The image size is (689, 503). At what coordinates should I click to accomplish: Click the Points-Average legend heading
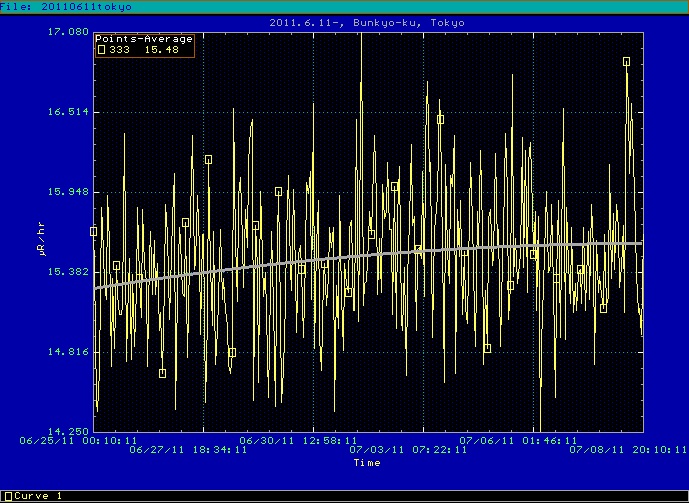click(136, 39)
